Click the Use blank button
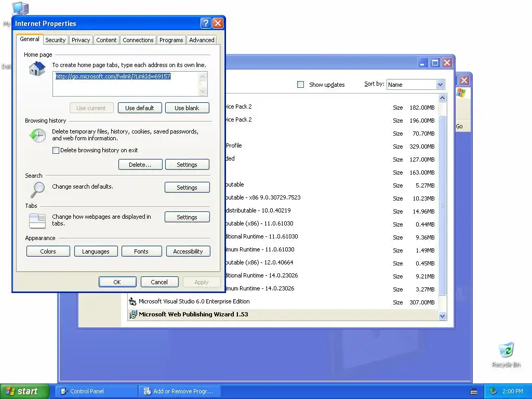532x399 pixels. click(187, 108)
